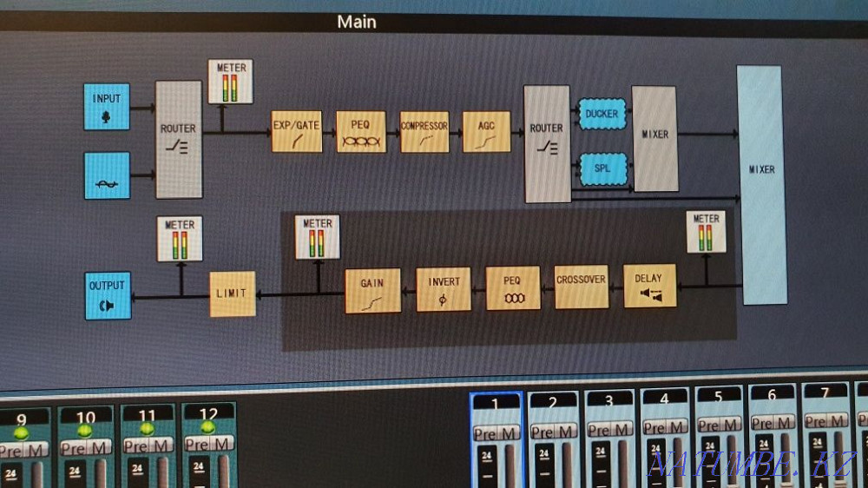
Task: Open the large MIXER block on right
Action: (761, 185)
